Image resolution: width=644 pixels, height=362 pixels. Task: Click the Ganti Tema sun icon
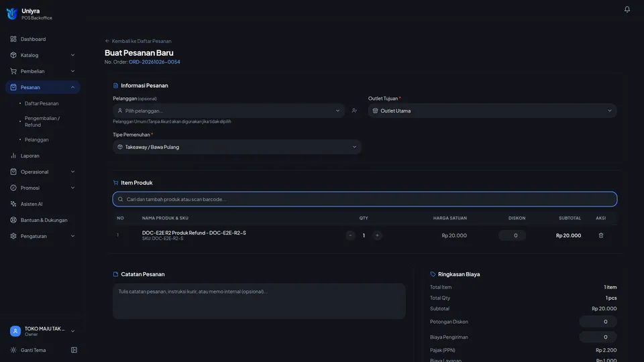point(13,350)
